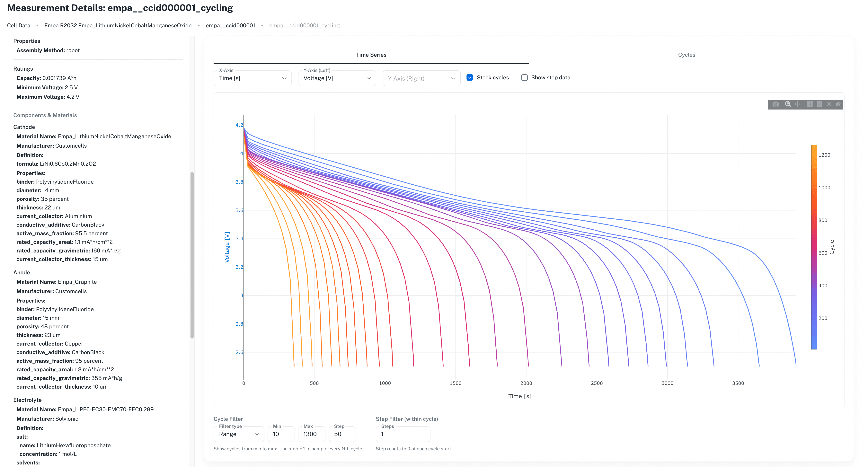Open the X-Axis Time [s] dropdown
This screenshot has height=467, width=868.
[252, 78]
